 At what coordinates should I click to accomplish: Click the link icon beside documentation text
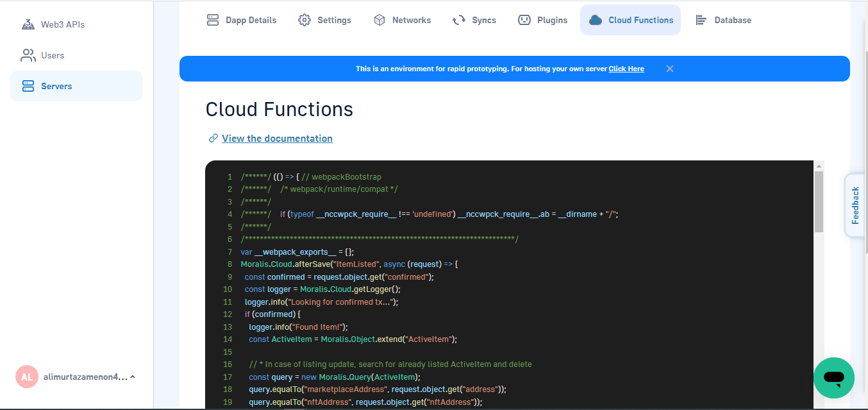click(213, 138)
